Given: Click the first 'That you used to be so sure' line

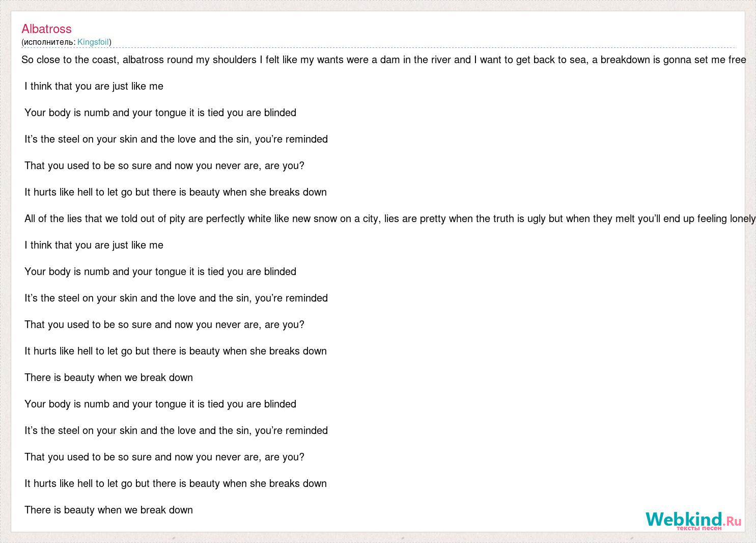Looking at the screenshot, I should 164,166.
